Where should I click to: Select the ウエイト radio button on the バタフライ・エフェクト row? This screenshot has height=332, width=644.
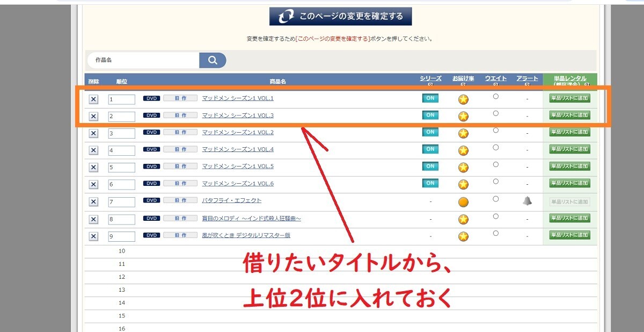[x=495, y=198]
